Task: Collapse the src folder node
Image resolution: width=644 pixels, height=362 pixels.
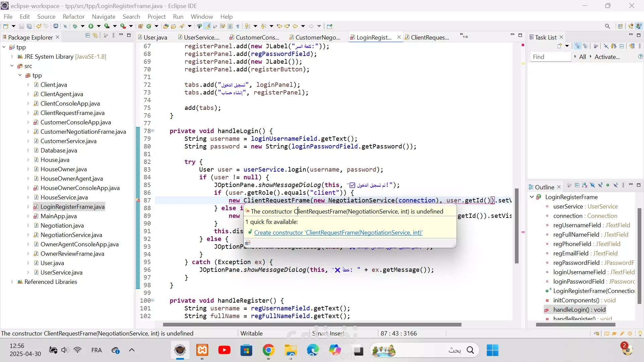Action: coord(12,66)
